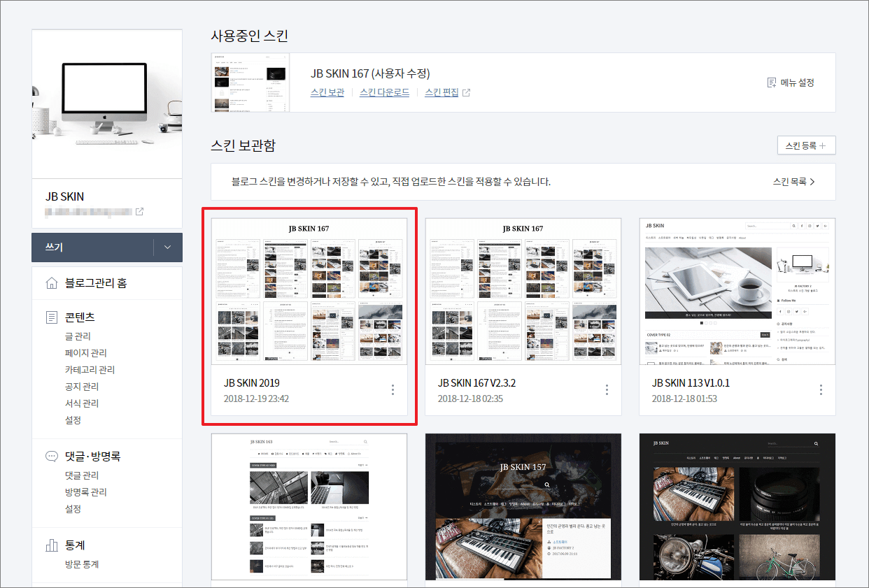Image resolution: width=869 pixels, height=588 pixels.
Task: Click the external link icon beside 스킨 편집
Action: pyautogui.click(x=467, y=93)
